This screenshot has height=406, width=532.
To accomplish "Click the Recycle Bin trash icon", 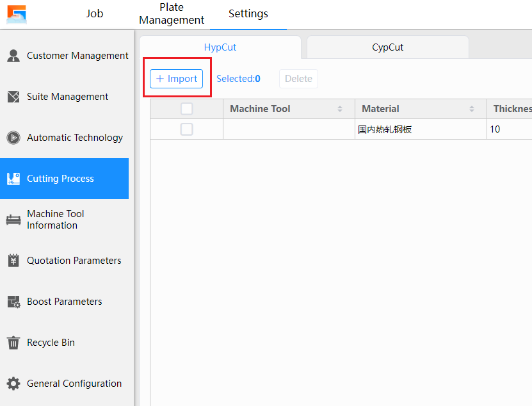I will tap(13, 343).
